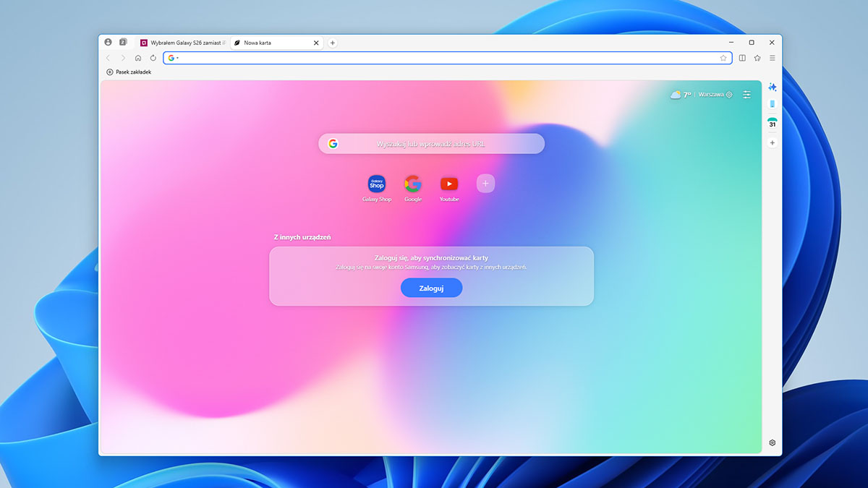The height and width of the screenshot is (488, 868).
Task: Open Browsing Assist with the sparkle icon
Action: tap(772, 87)
